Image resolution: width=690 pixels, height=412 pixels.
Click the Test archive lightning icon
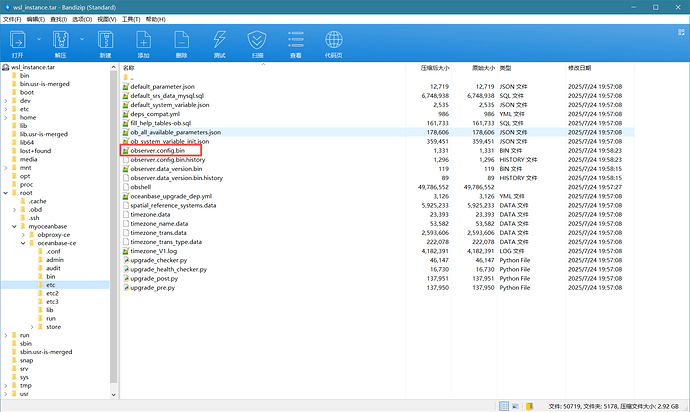pos(220,40)
